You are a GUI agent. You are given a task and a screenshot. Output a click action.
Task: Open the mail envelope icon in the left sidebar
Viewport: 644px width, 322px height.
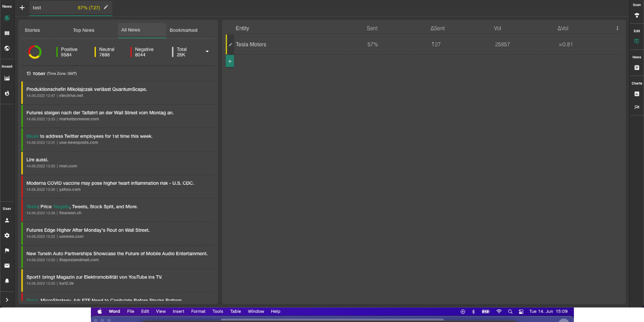[x=7, y=266]
